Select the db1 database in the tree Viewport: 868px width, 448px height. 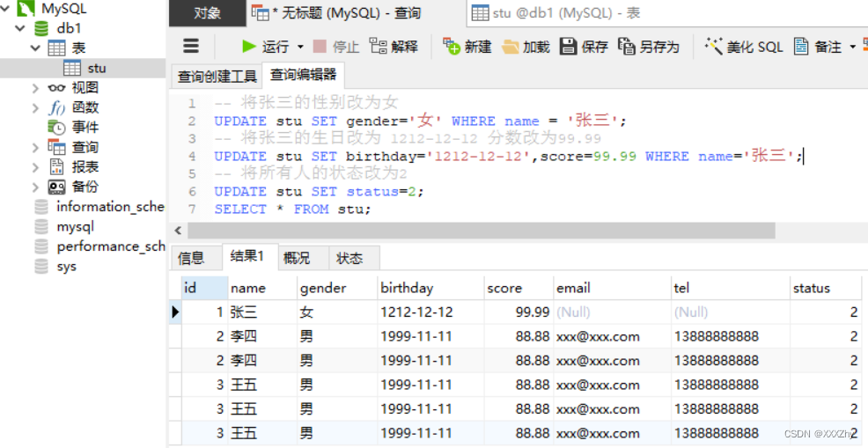click(x=69, y=28)
